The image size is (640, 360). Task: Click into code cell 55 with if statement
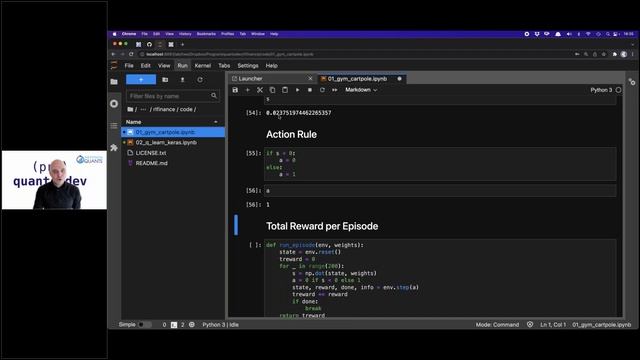440,164
